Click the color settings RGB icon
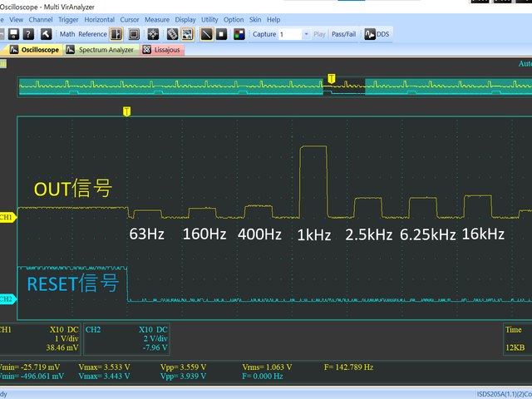The height and width of the screenshot is (399, 532). pyautogui.click(x=239, y=34)
